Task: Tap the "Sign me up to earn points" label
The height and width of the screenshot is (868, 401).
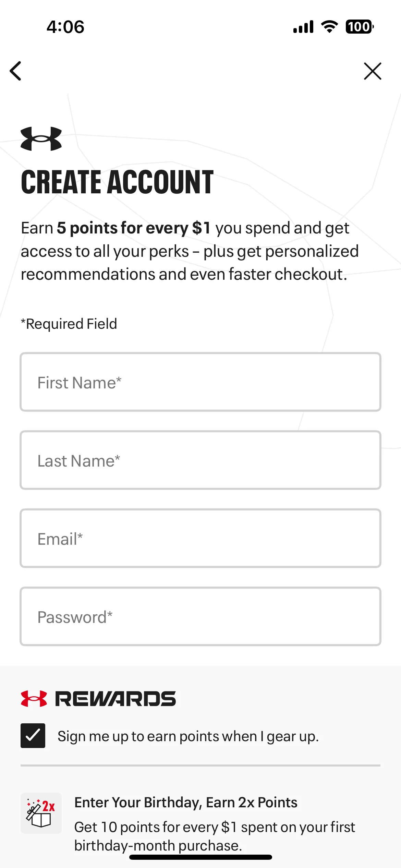Action: coord(188,736)
